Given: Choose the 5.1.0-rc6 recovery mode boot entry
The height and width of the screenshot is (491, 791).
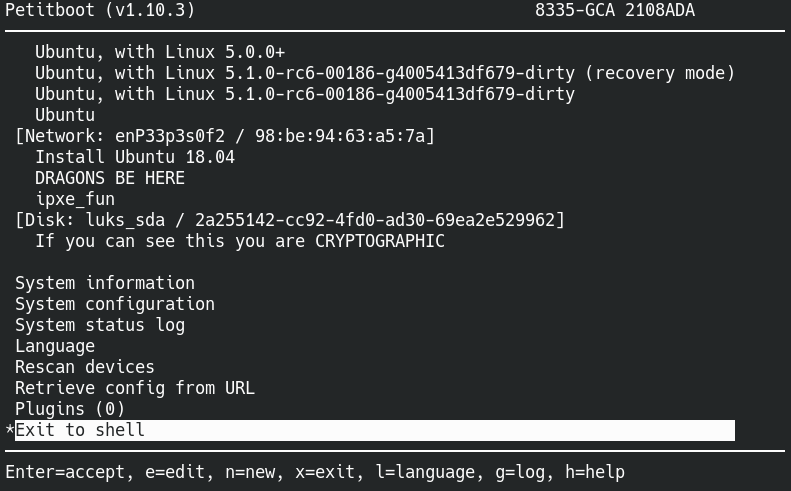Looking at the screenshot, I should [385, 73].
